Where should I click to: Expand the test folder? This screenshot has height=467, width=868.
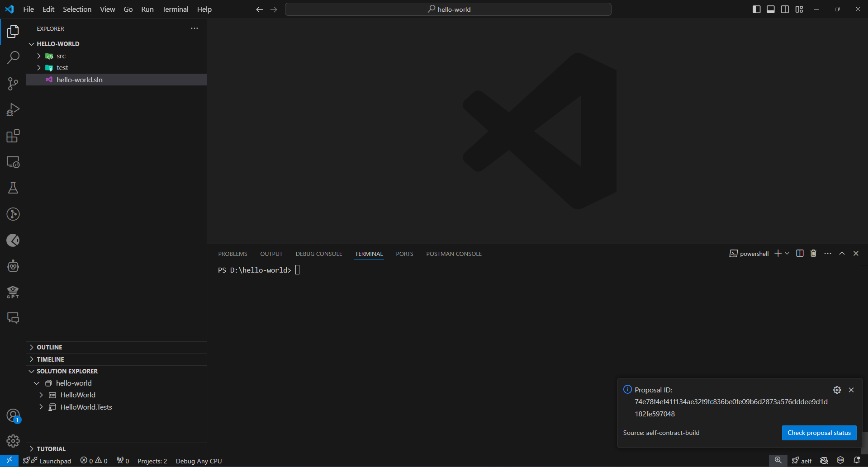(x=39, y=68)
